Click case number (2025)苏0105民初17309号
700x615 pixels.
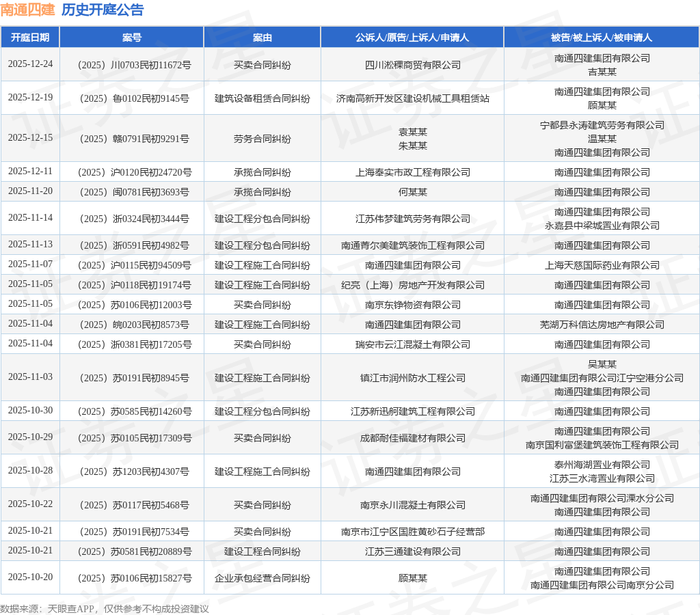click(x=135, y=438)
